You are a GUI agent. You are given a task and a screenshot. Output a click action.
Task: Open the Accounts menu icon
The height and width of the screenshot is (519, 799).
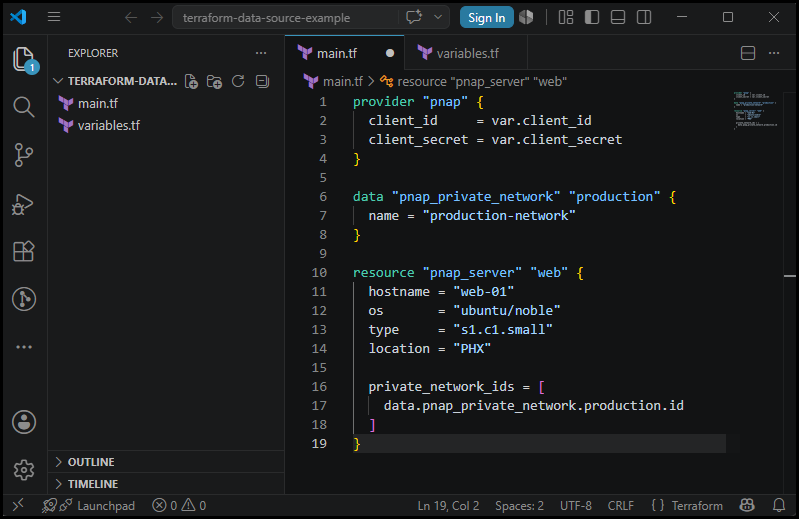click(x=23, y=422)
